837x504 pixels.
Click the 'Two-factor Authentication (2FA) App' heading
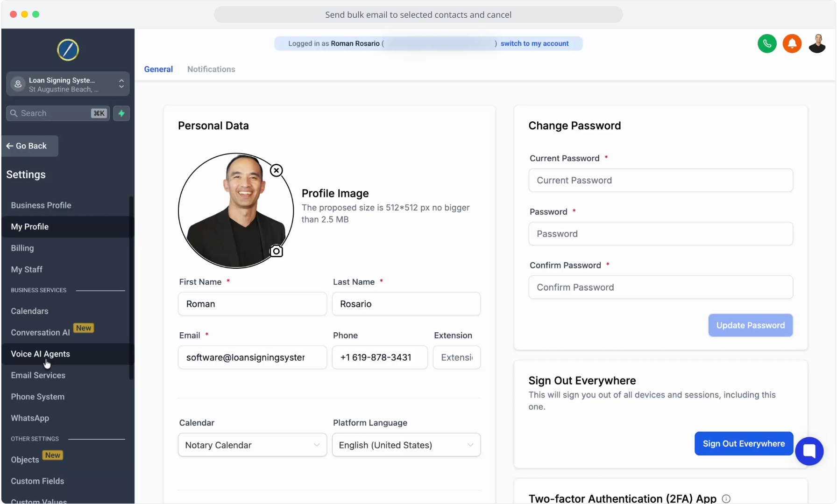[622, 498]
